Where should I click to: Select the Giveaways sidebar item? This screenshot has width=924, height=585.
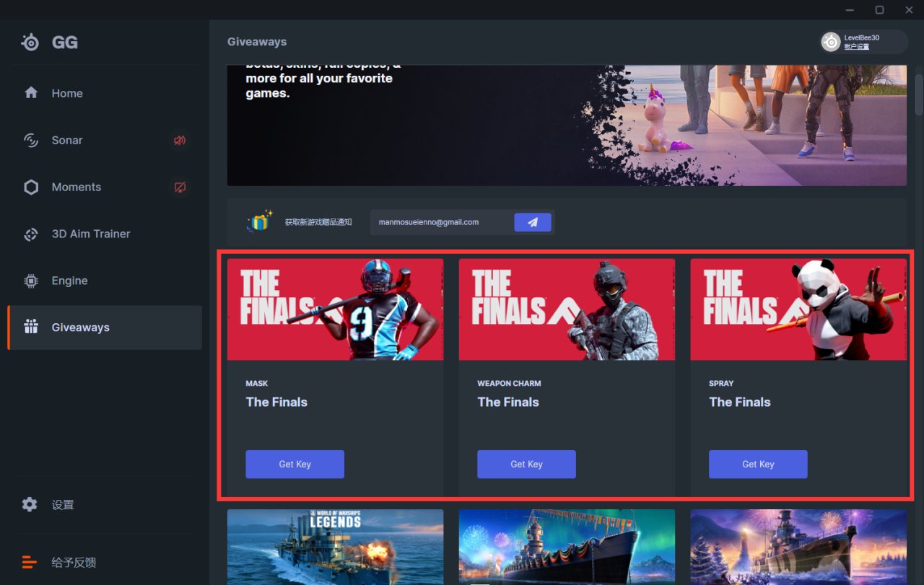tap(105, 327)
